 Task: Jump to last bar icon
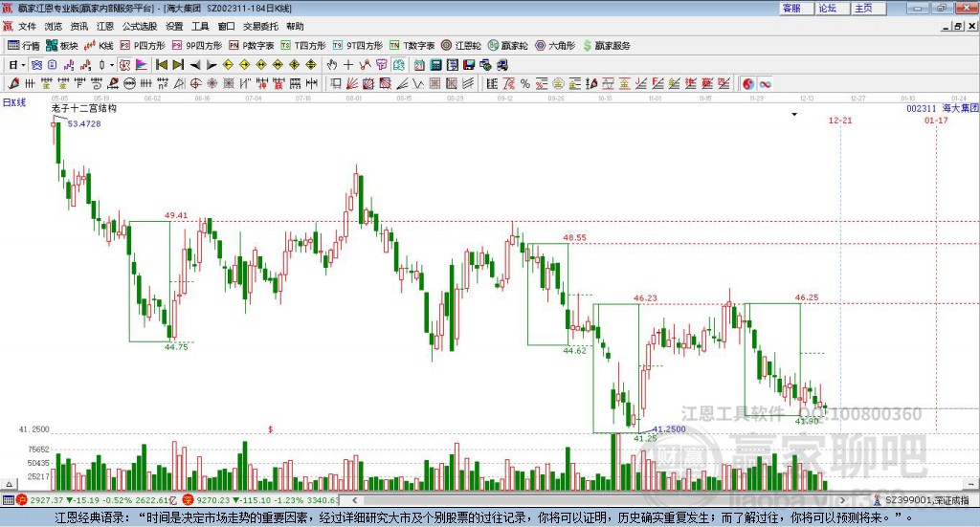tap(178, 65)
